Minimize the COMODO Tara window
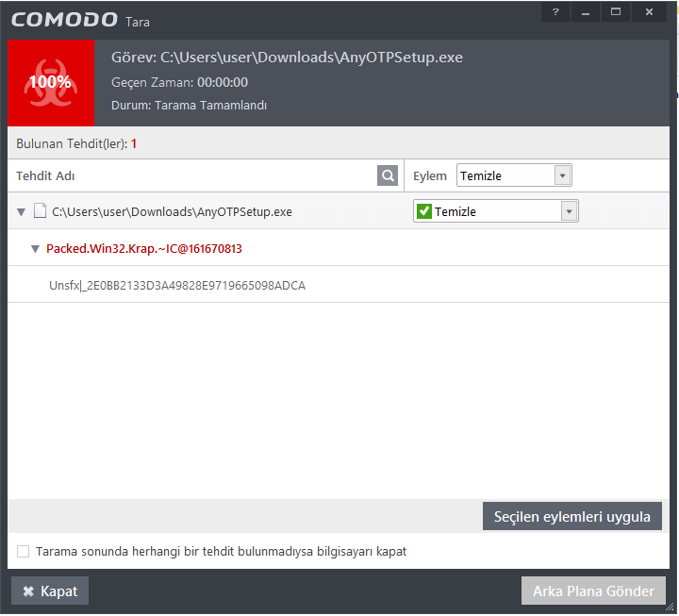 click(x=586, y=11)
